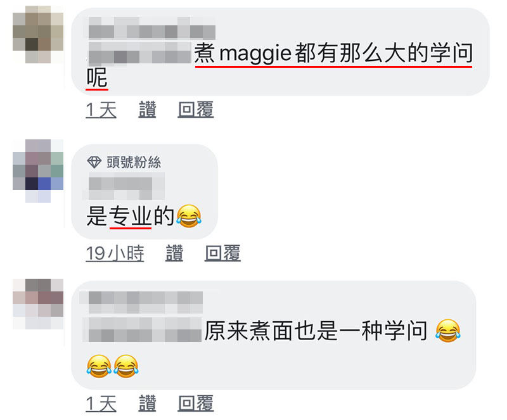Like the 是专业的 comment
This screenshot has width=507, height=420.
(x=174, y=253)
